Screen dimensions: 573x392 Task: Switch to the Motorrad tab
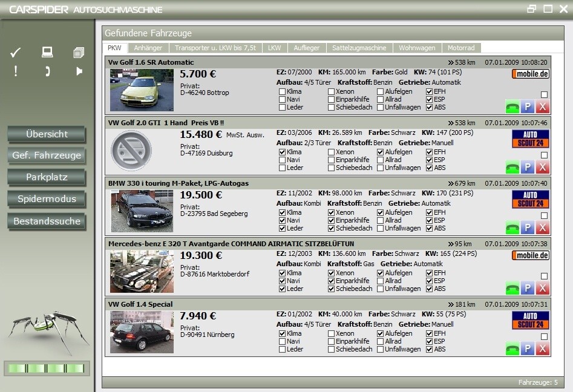tap(461, 48)
